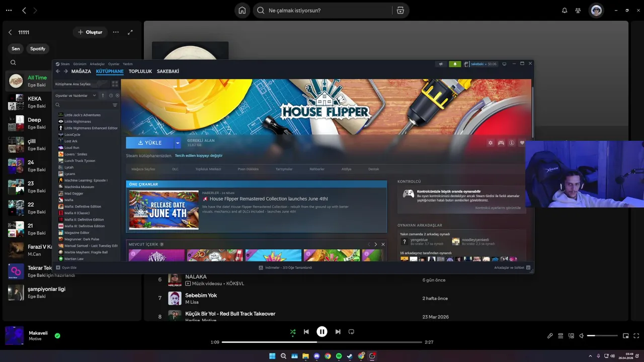Open the library three-dot menu
644x362 pixels.
116,32
